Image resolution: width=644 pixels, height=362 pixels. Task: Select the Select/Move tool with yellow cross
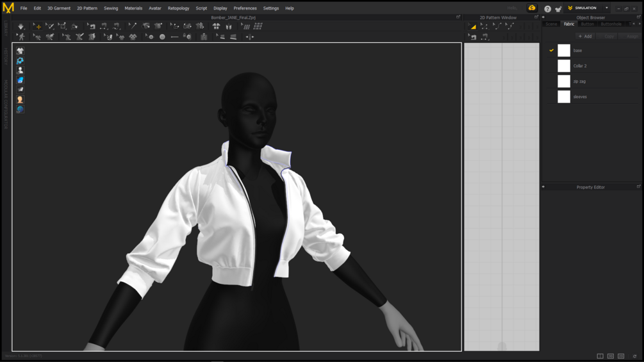[37, 26]
